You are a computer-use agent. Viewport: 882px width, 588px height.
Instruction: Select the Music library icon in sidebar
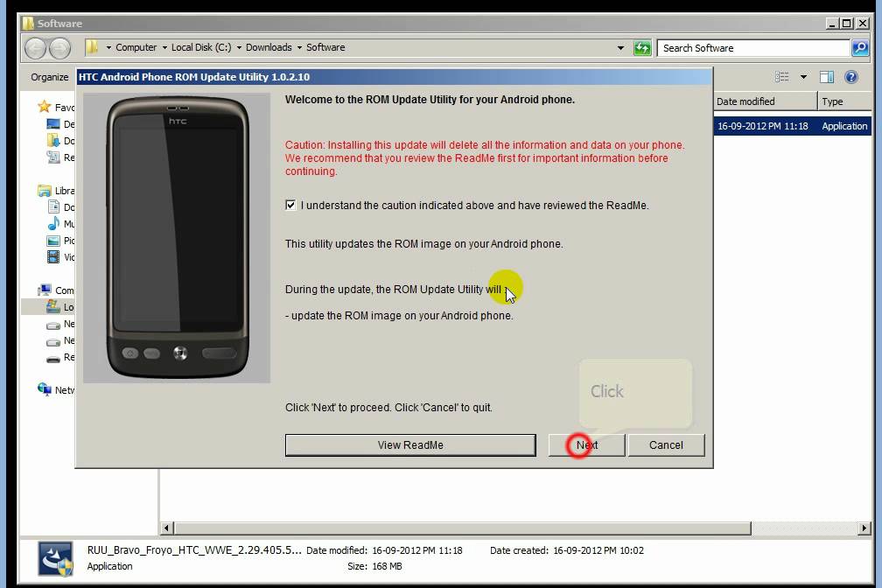pyautogui.click(x=53, y=224)
